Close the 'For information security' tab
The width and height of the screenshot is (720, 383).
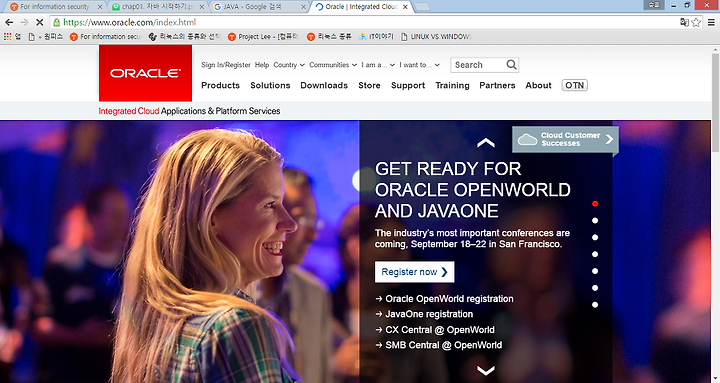[100, 7]
